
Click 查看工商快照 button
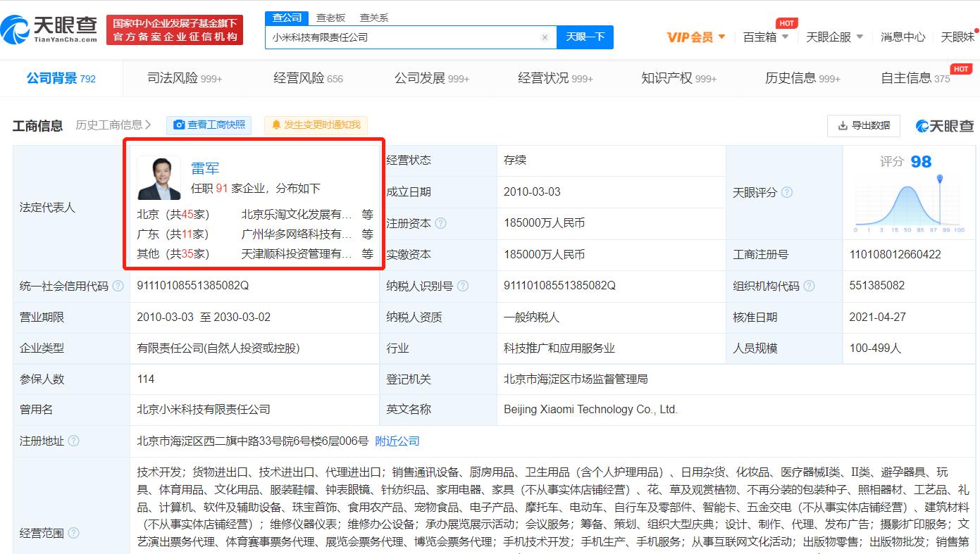point(209,125)
